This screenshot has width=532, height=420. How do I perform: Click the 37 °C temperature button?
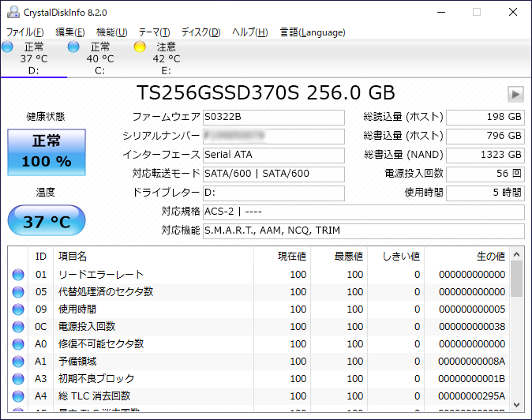click(x=47, y=220)
